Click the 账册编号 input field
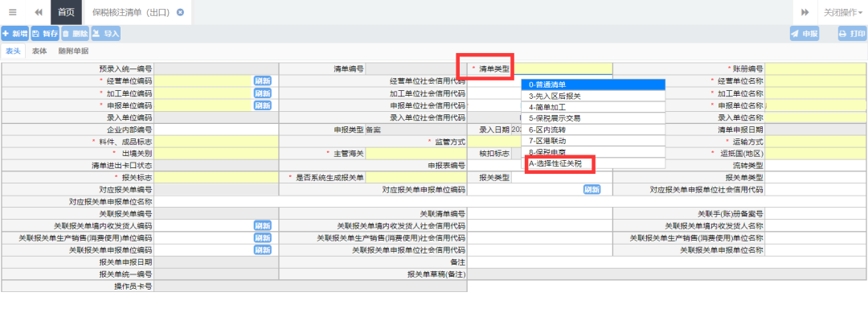Image resolution: width=868 pixels, height=313 pixels. (816, 69)
